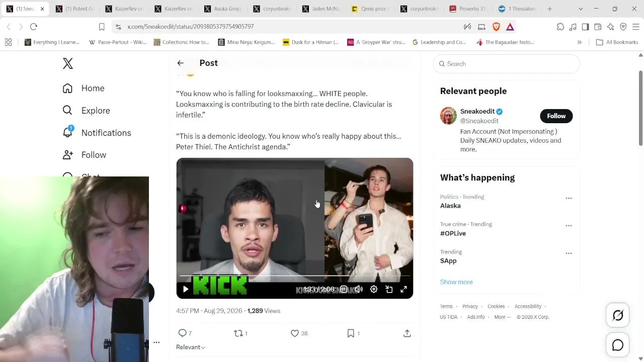Show hidden bookmarks with the chevron
This screenshot has width=644, height=362.
coord(579,42)
